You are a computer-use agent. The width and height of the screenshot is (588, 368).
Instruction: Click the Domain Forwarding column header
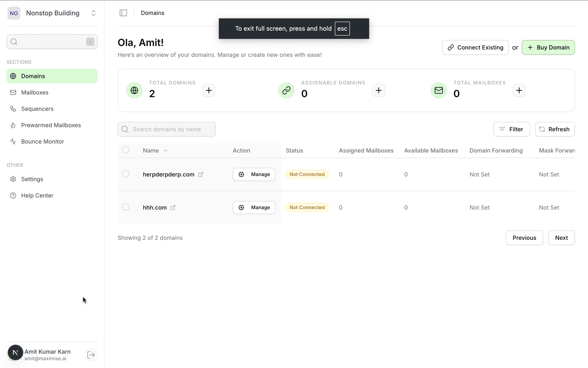coord(496,150)
